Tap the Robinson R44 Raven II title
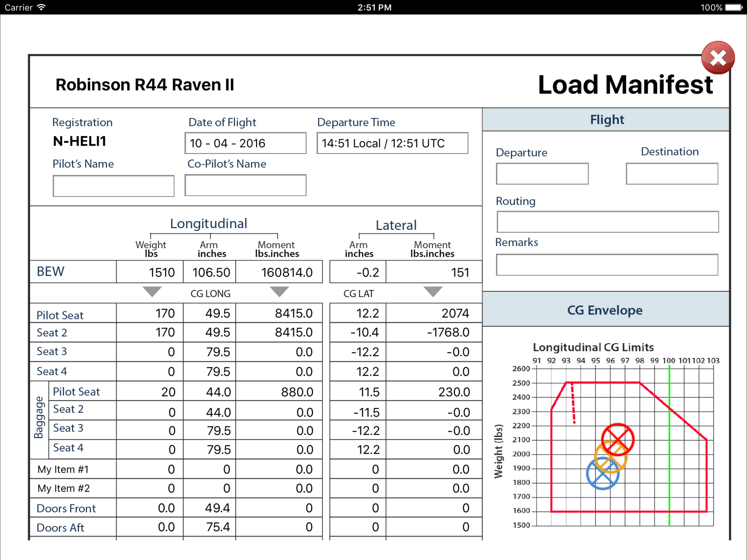The image size is (747, 560). 145,84
